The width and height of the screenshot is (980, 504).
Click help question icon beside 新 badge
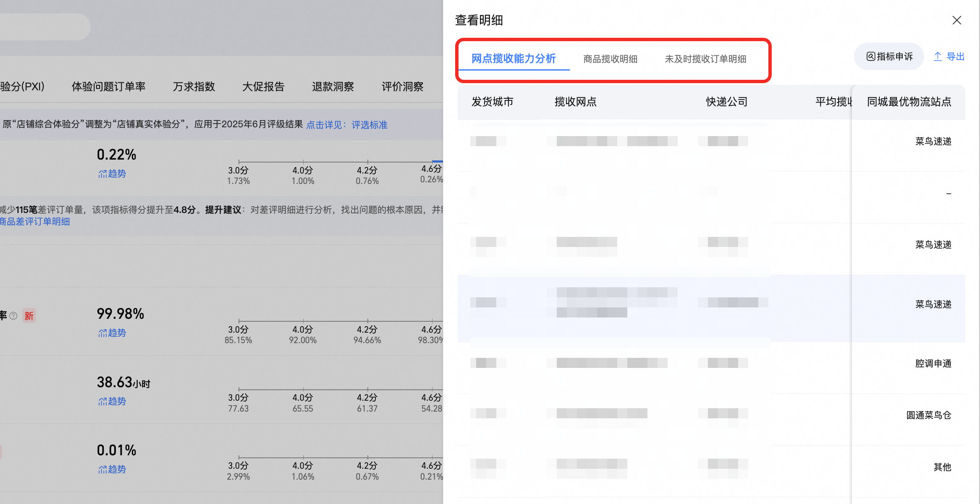pyautogui.click(x=13, y=316)
